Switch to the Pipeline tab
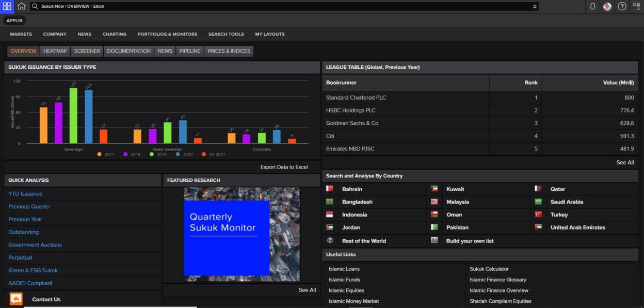 (190, 51)
